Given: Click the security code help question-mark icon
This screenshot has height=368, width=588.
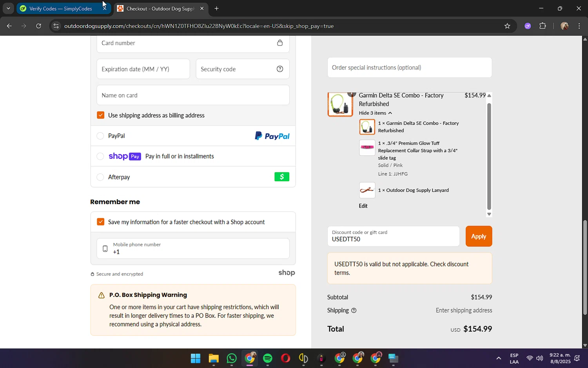Looking at the screenshot, I should [x=280, y=69].
